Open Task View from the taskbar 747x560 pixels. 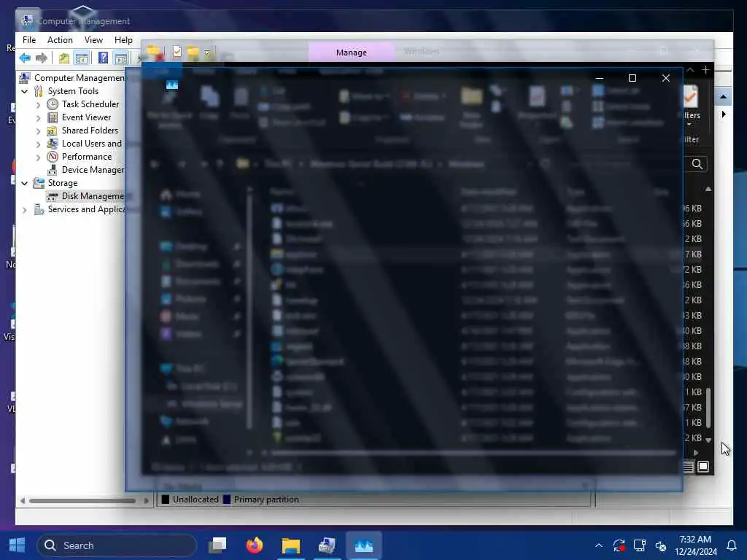click(x=218, y=545)
